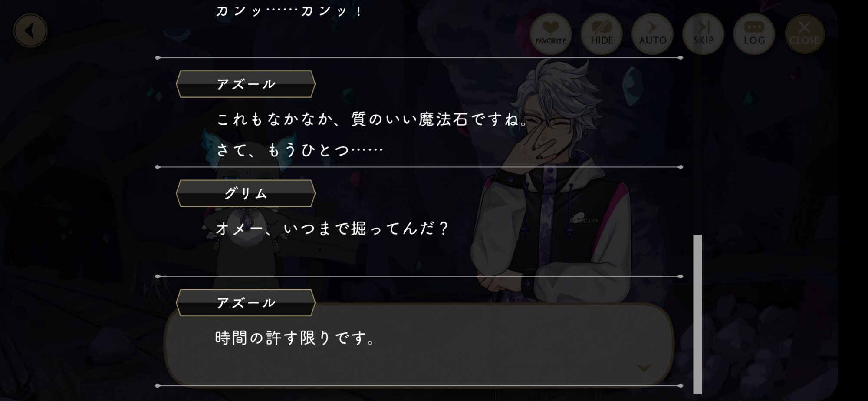Select the グリム name tag
868x401 pixels.
click(246, 193)
